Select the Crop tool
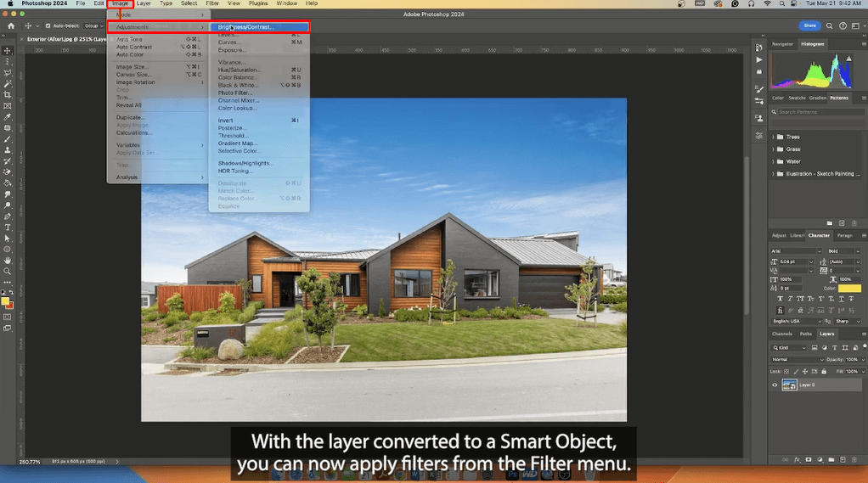Image resolution: width=868 pixels, height=483 pixels. pos(7,94)
